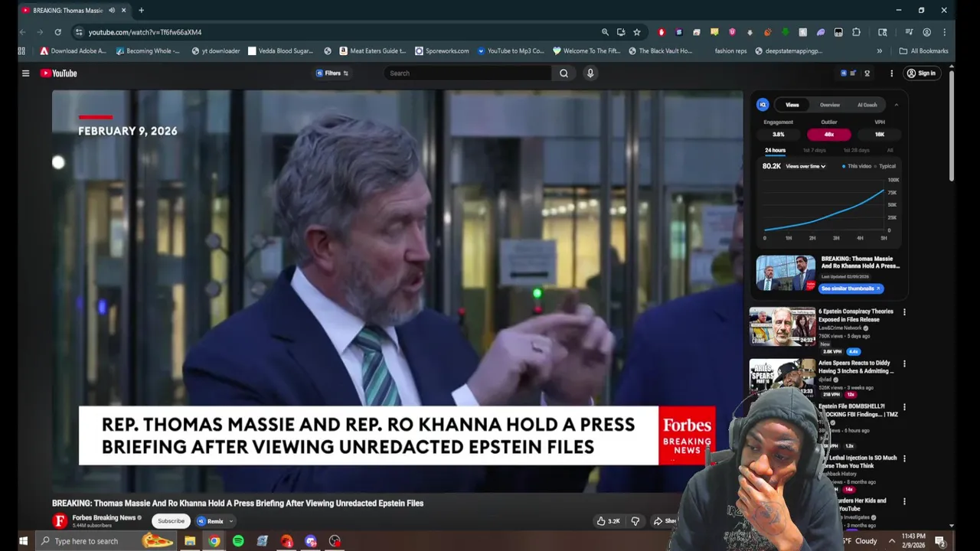980x551 pixels.
Task: Open the YouTube hamburger guide menu
Action: [x=25, y=73]
